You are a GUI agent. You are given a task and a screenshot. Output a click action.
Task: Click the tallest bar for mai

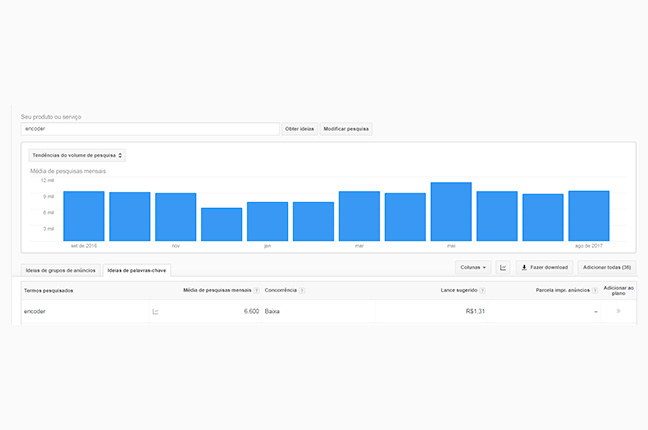click(x=451, y=212)
